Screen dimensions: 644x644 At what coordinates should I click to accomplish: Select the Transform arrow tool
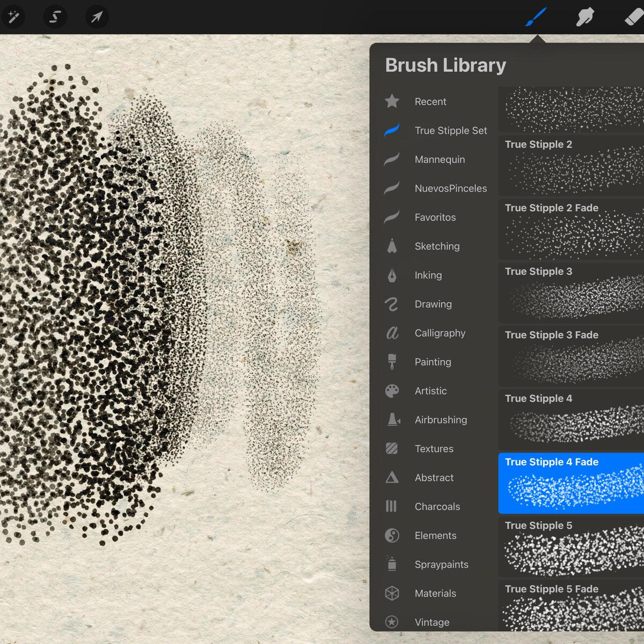(x=97, y=17)
